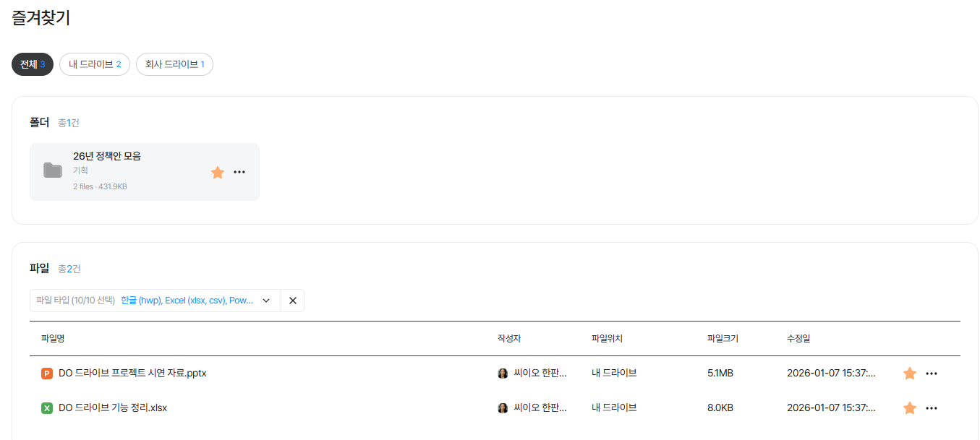Click author avatar on the xlsx row
Image resolution: width=980 pixels, height=440 pixels.
click(503, 408)
